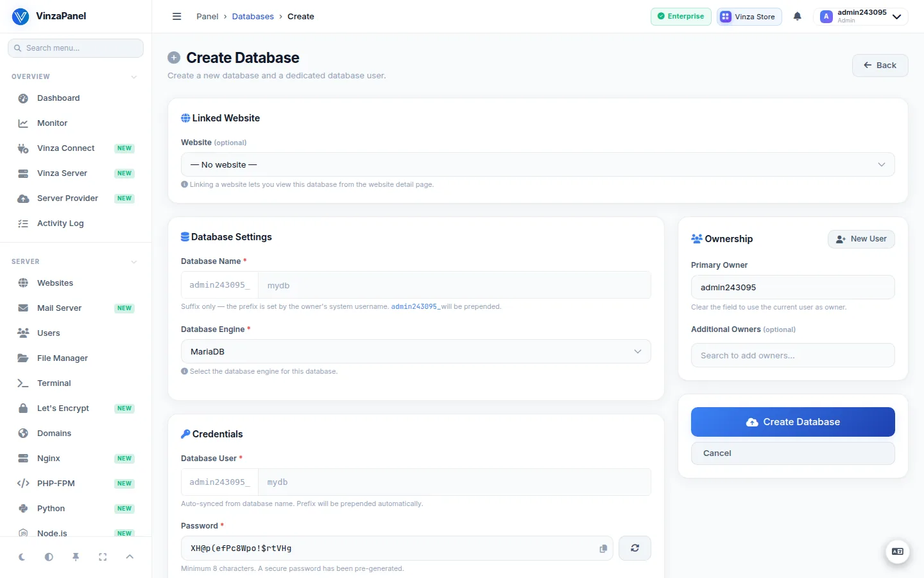This screenshot has width=924, height=578.
Task: Click the Cancel button
Action: pos(793,453)
